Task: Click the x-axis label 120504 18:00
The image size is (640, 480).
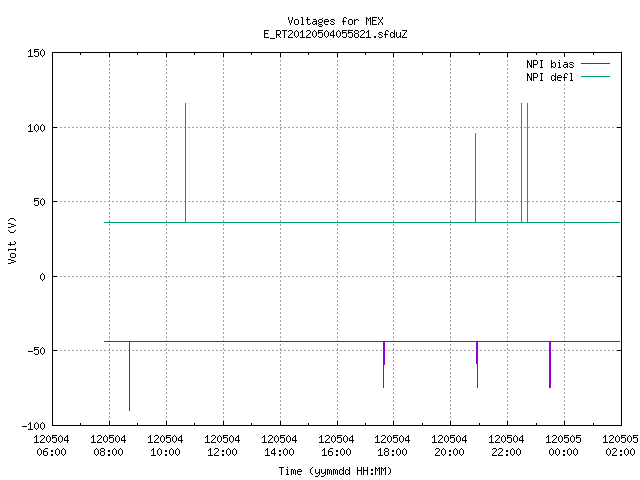Action: pos(392,446)
